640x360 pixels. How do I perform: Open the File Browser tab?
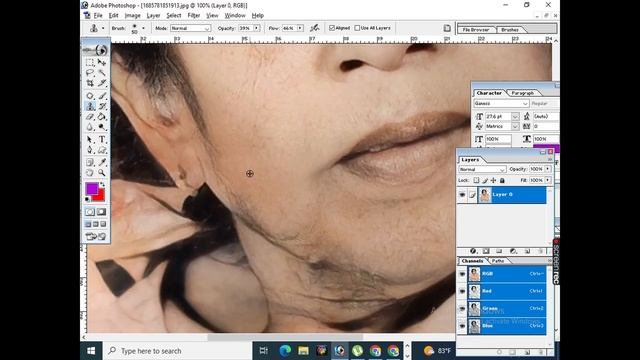[476, 30]
